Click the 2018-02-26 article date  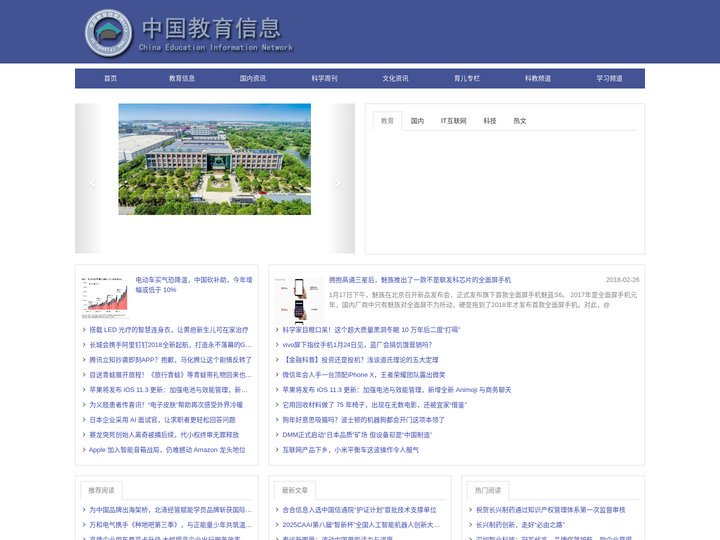623,280
